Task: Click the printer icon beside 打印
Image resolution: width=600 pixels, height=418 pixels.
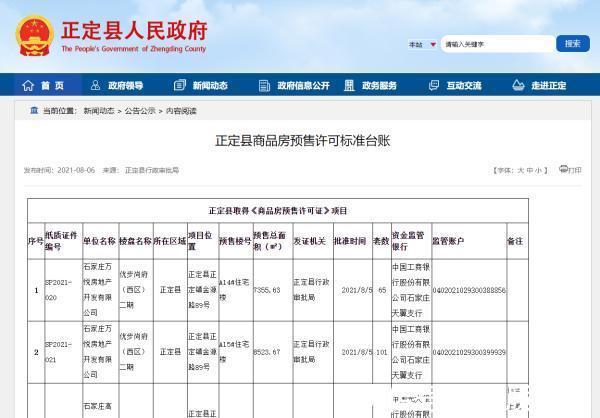Action: coord(563,169)
